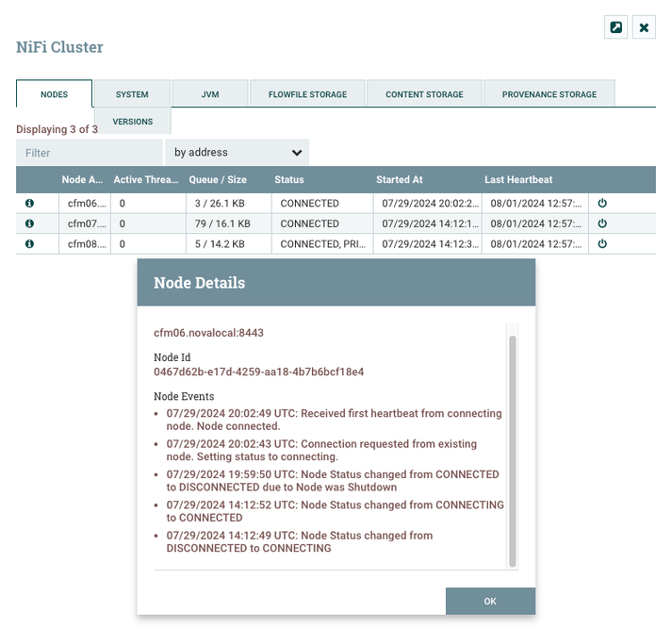Click the Node Details dialog title
Screen dimensions: 672x629
coord(199,283)
